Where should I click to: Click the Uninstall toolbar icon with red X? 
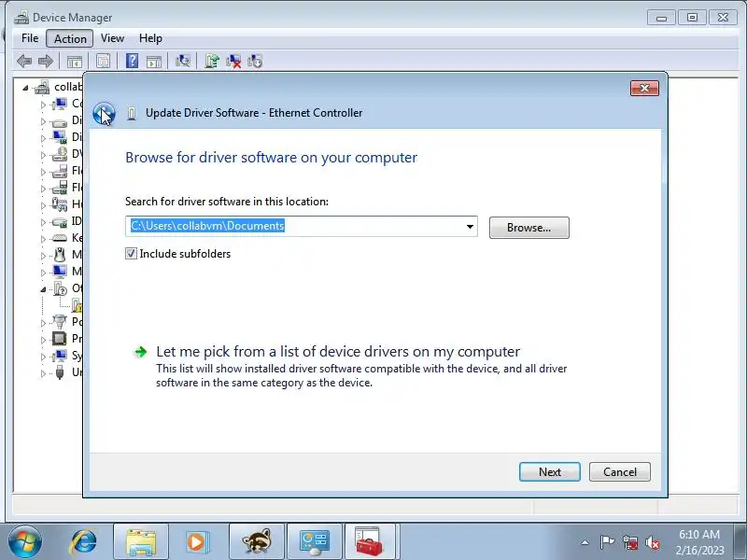(x=233, y=61)
